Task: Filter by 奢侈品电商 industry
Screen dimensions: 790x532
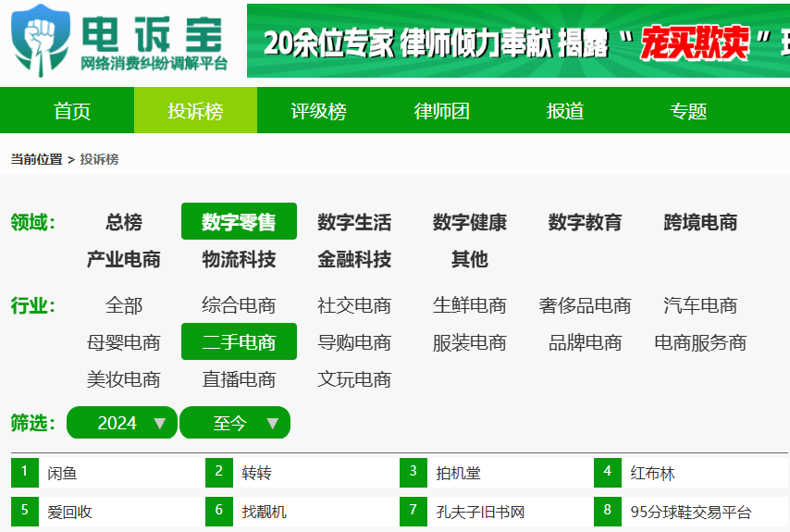Action: [x=585, y=305]
